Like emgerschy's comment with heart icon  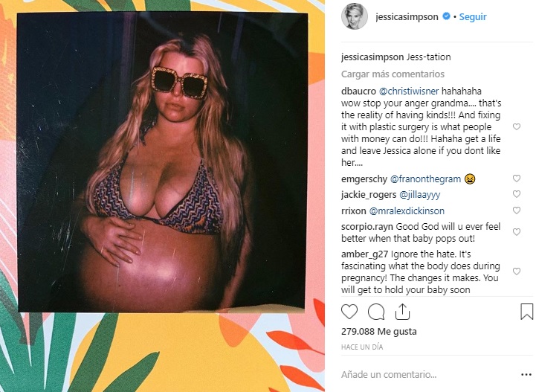517,179
